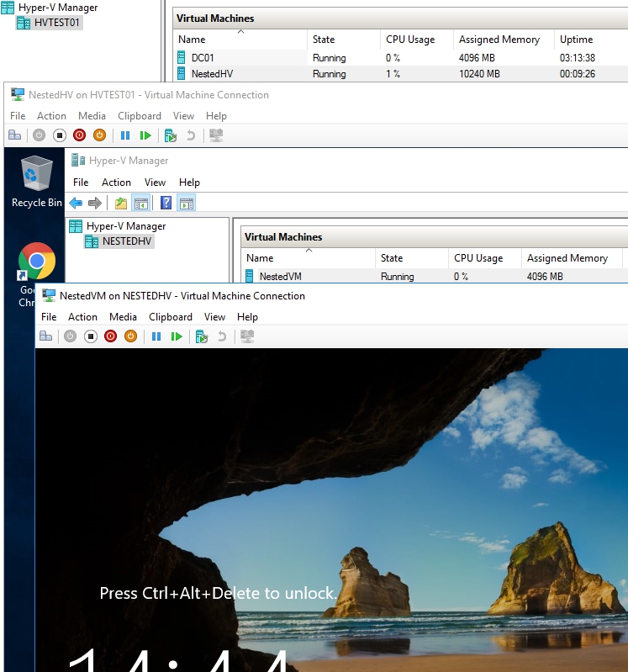Sort by the Assigned Memory column in NESTEDHV list

pos(567,258)
